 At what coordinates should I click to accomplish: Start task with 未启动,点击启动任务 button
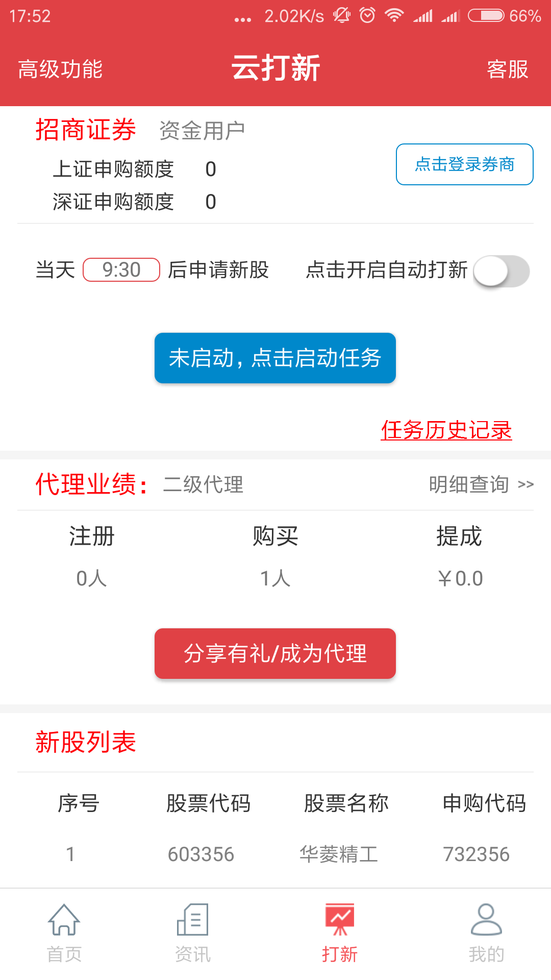pos(275,358)
